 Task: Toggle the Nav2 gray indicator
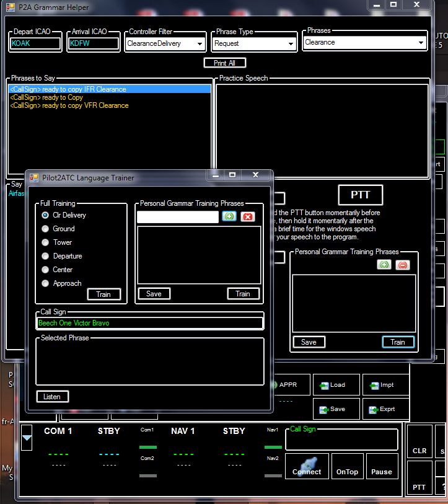273,475
